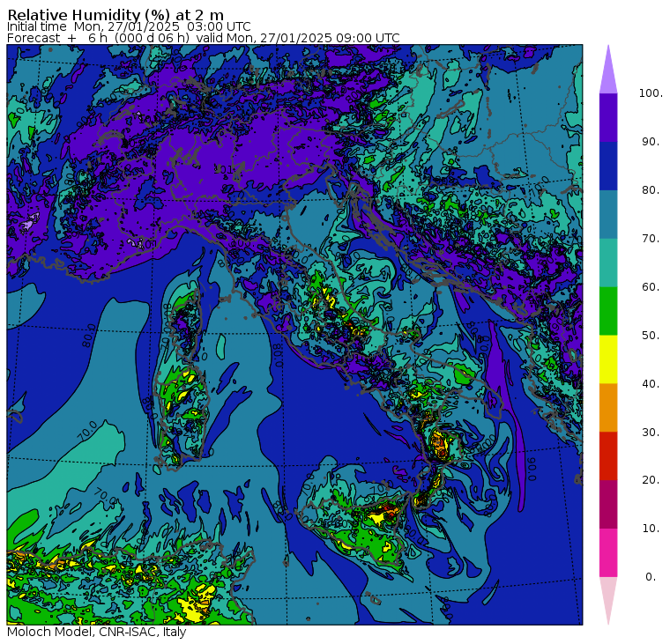
Task: Click the '100.' label on the color scale
Action: point(651,93)
